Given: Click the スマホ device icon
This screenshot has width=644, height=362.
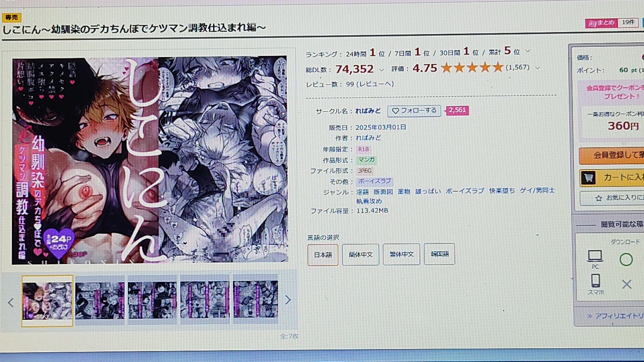Looking at the screenshot, I should click(595, 281).
